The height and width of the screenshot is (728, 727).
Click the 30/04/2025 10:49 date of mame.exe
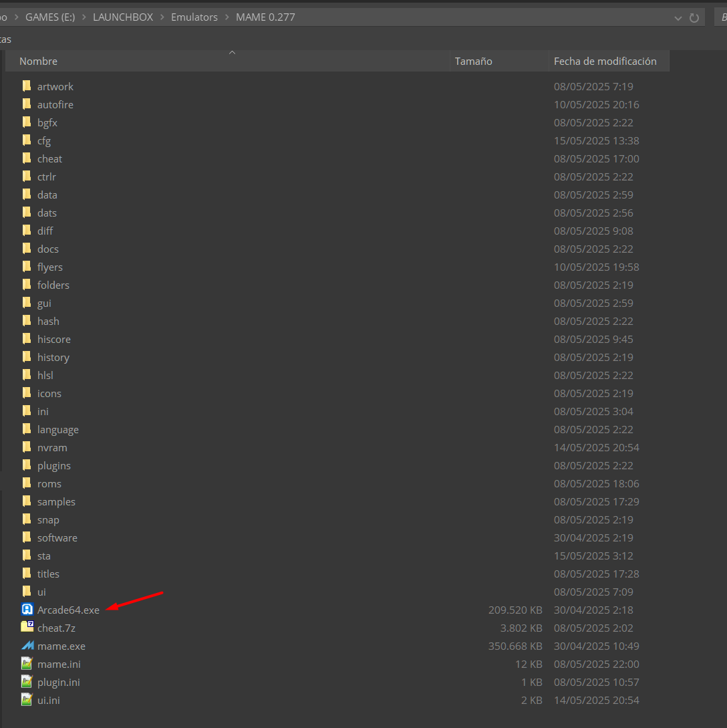(596, 646)
